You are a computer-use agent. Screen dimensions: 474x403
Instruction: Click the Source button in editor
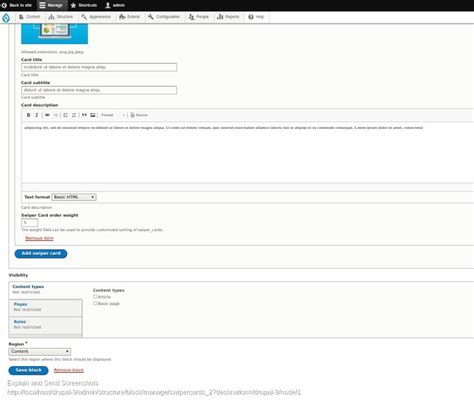tap(139, 115)
